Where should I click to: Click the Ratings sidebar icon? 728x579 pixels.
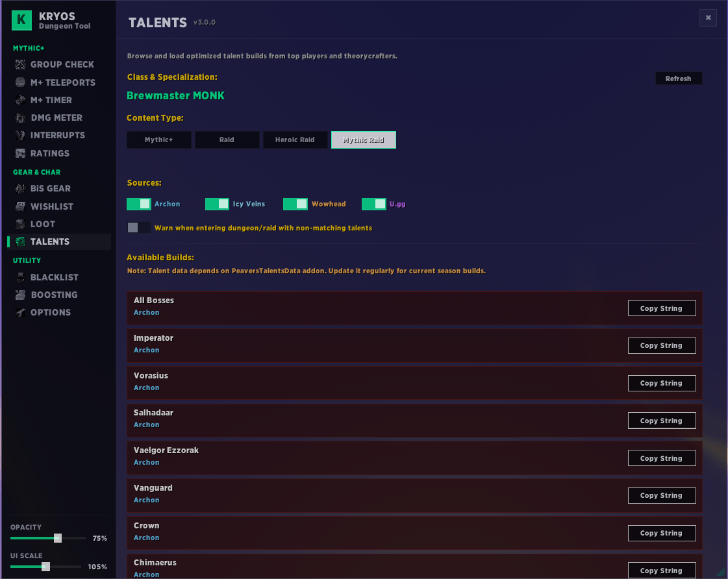point(20,153)
